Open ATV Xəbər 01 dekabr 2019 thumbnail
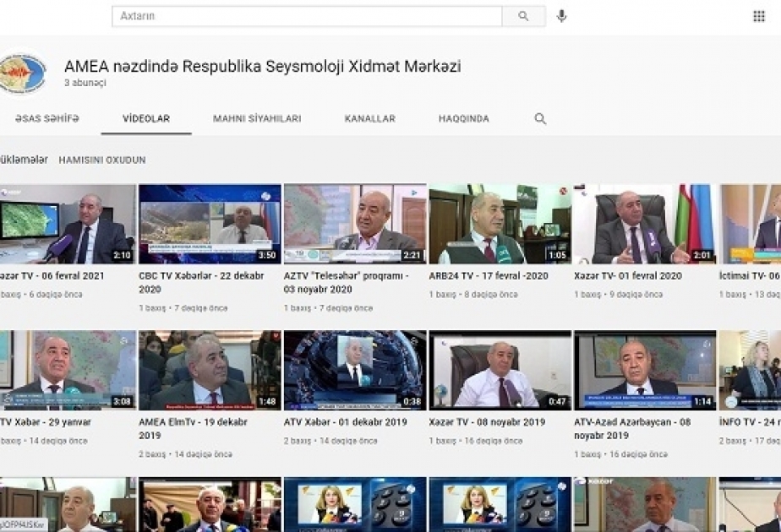This screenshot has height=532, width=781. 355,370
